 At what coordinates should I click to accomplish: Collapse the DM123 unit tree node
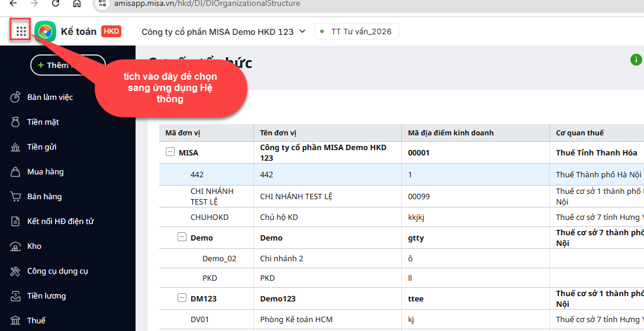point(182,298)
